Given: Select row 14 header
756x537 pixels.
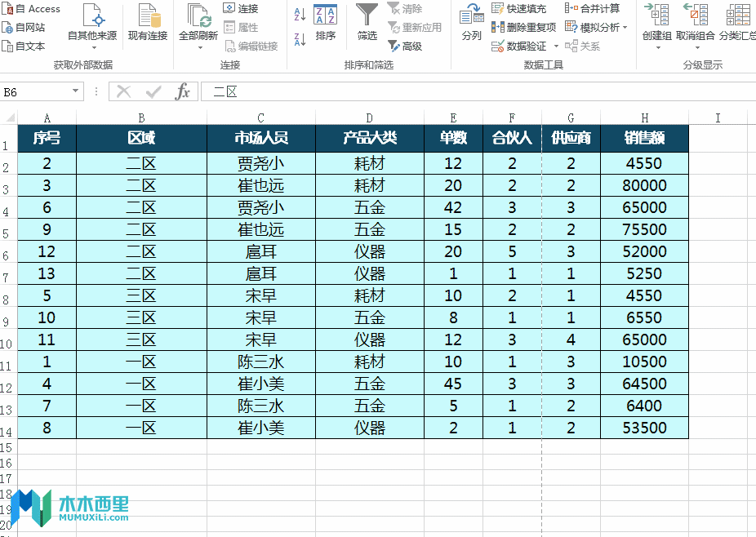Looking at the screenshot, I should (x=7, y=428).
